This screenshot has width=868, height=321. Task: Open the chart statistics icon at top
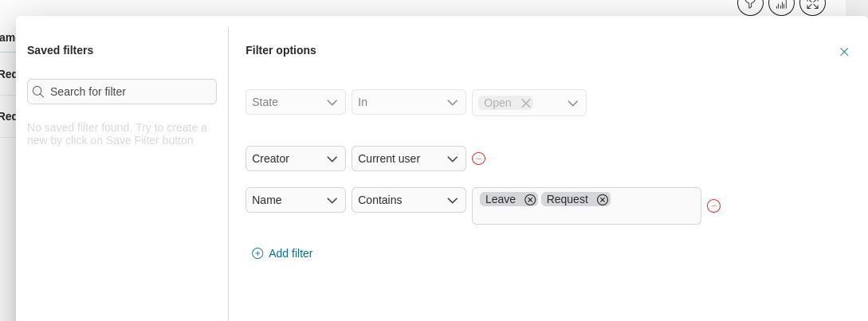tap(782, 5)
